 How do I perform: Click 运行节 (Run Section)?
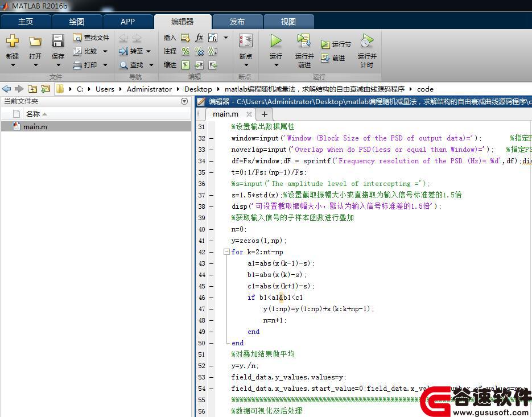coord(336,44)
